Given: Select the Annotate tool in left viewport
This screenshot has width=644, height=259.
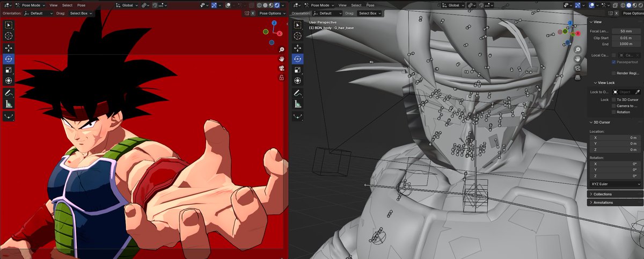Looking at the screenshot, I should (9, 93).
